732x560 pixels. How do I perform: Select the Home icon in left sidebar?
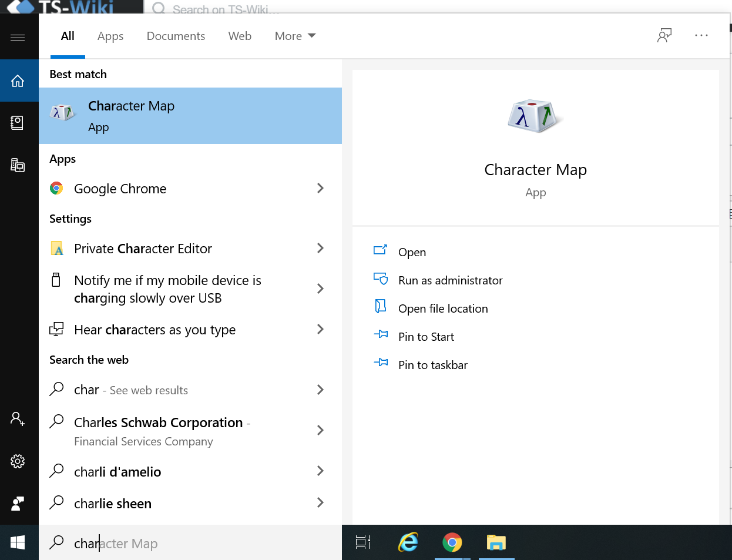coord(18,81)
